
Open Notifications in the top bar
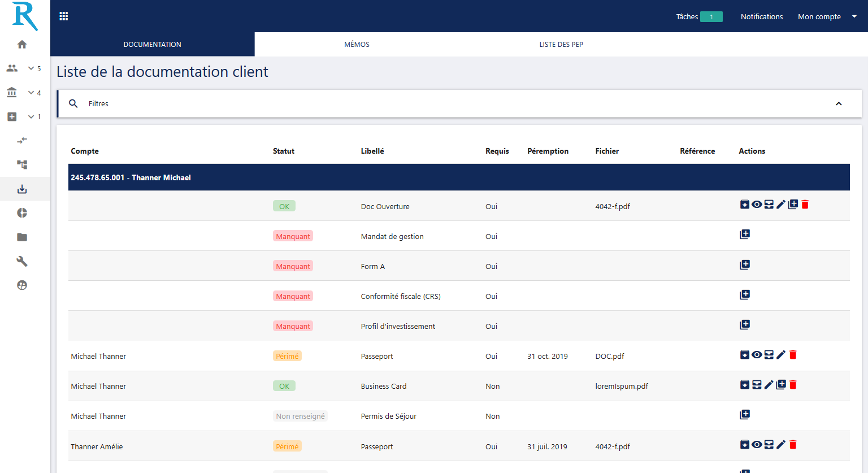point(761,17)
